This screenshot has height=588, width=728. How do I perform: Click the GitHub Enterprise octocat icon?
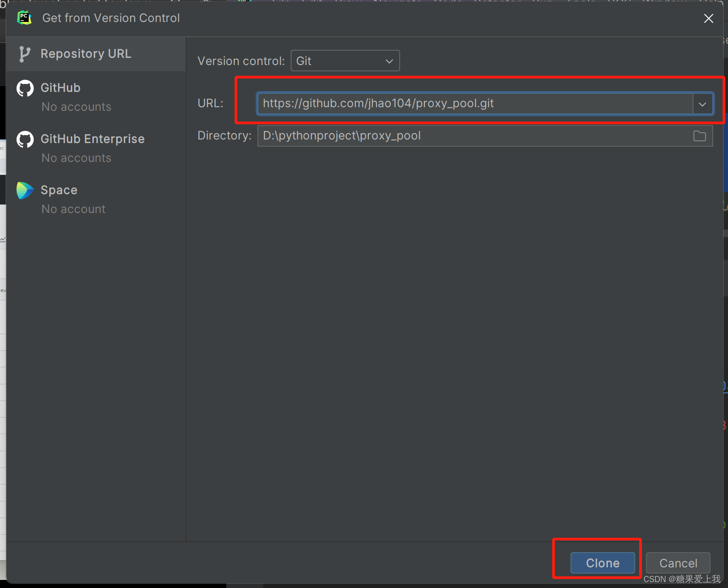point(25,139)
